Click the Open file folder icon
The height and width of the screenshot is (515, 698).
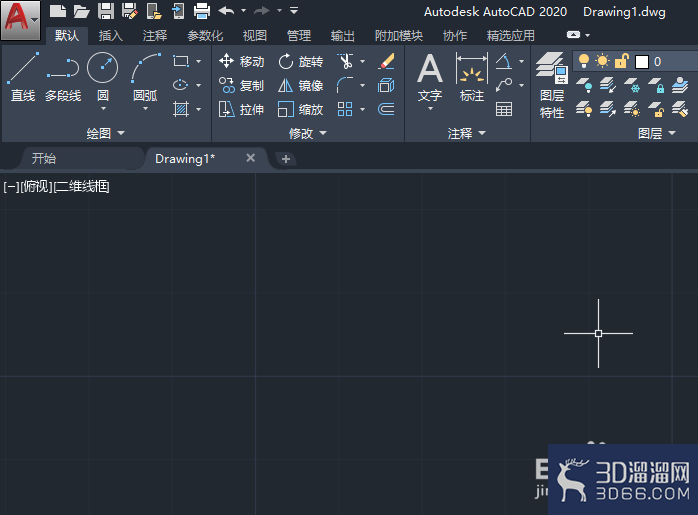(x=81, y=11)
